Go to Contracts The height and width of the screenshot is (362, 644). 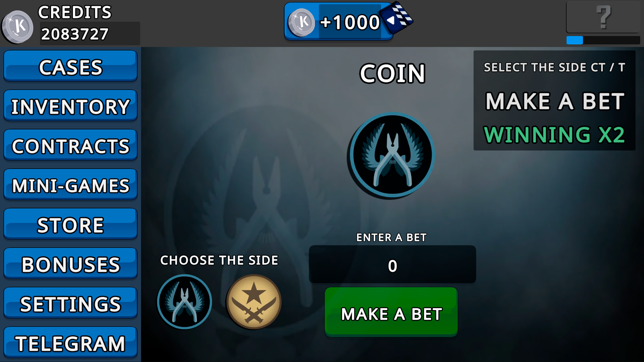70,145
